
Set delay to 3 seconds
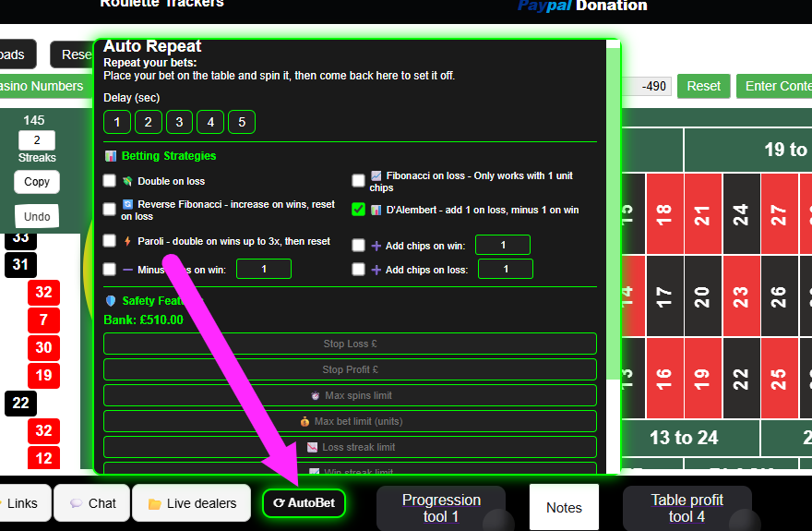pyautogui.click(x=179, y=122)
